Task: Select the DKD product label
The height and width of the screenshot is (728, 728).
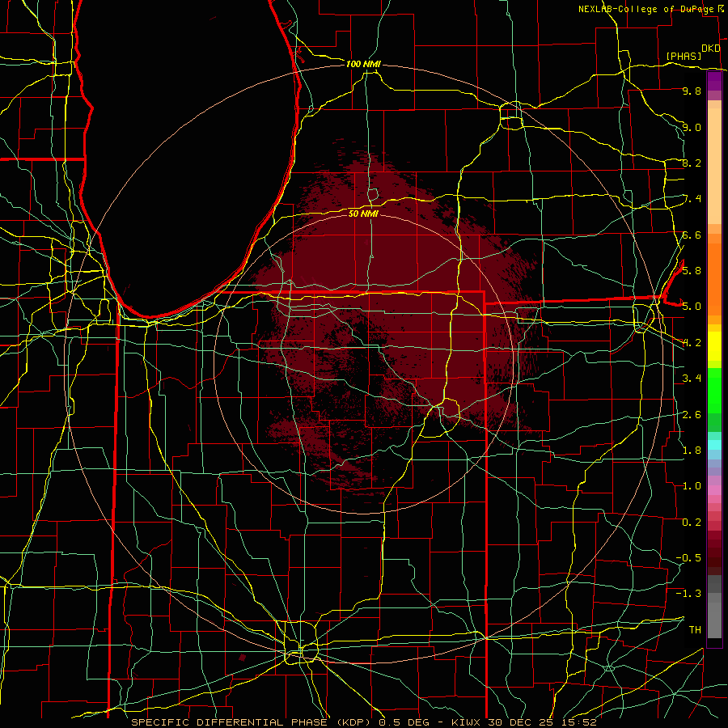Action: click(711, 49)
